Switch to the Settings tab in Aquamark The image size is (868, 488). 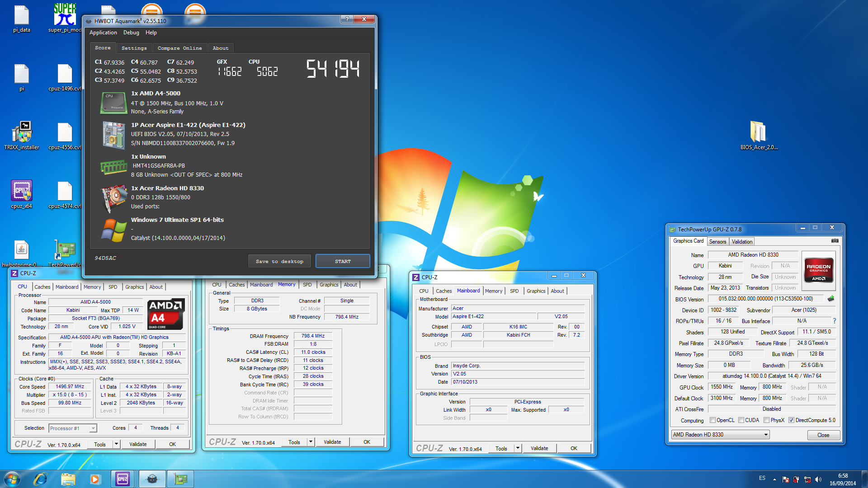(x=134, y=48)
